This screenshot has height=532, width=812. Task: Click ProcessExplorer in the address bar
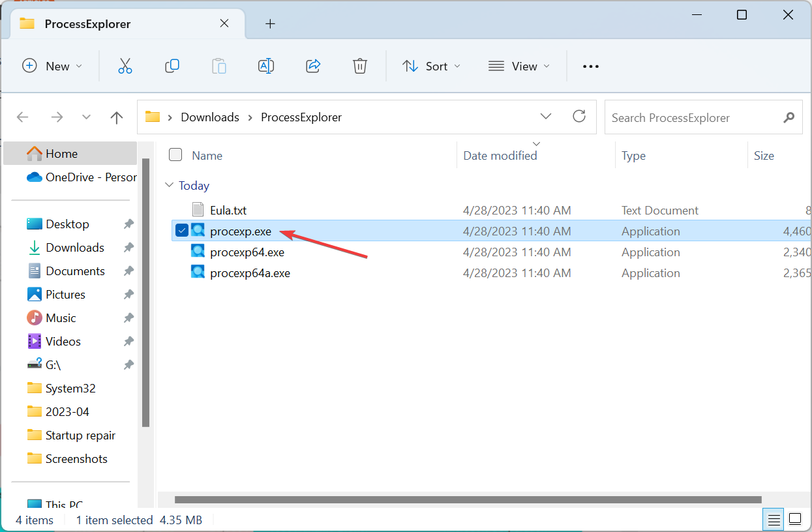[301, 117]
